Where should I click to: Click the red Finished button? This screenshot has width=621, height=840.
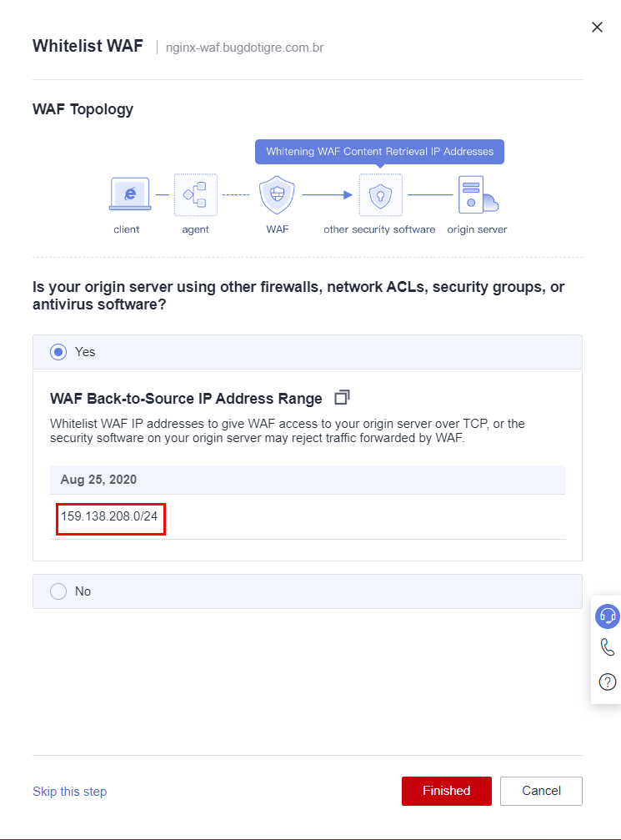click(446, 791)
